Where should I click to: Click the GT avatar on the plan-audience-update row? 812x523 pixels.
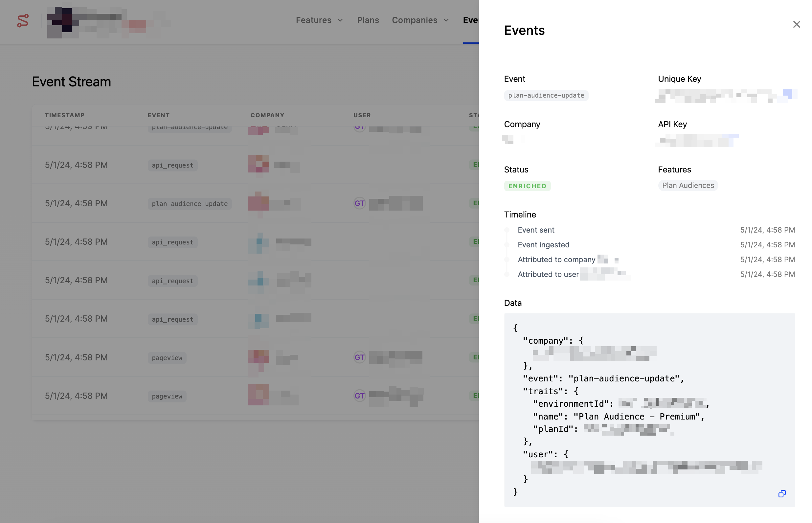click(x=359, y=203)
